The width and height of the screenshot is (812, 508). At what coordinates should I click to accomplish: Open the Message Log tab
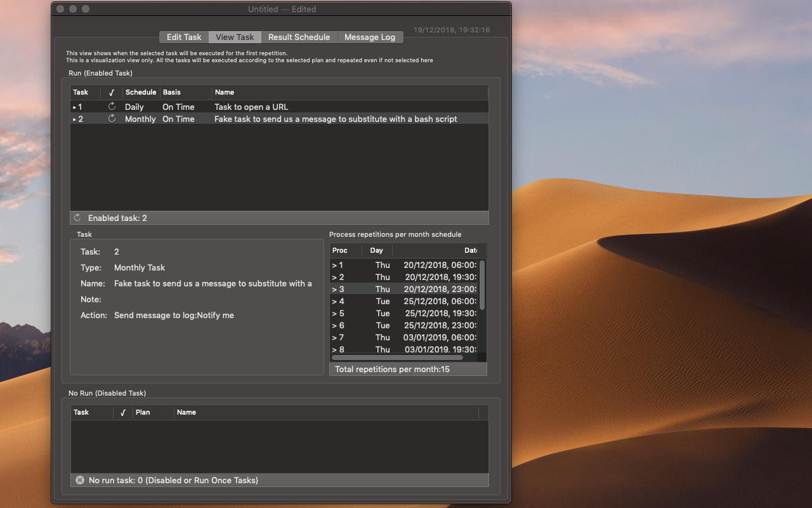pyautogui.click(x=370, y=37)
